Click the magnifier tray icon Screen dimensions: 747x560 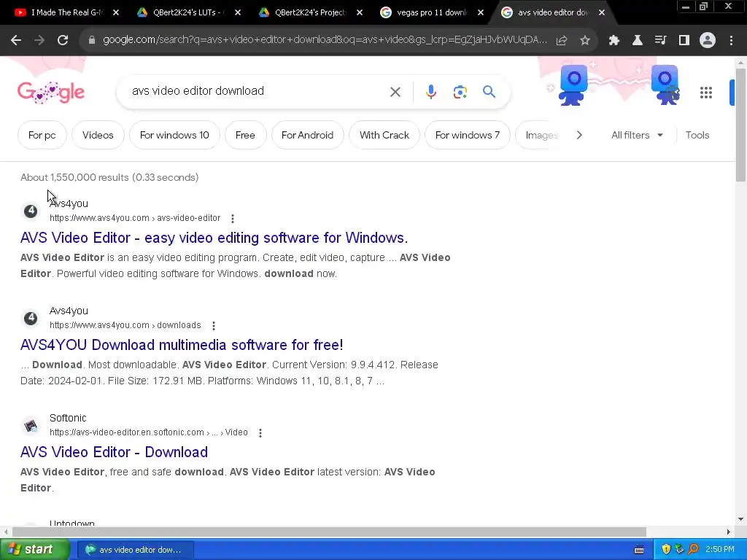694,549
